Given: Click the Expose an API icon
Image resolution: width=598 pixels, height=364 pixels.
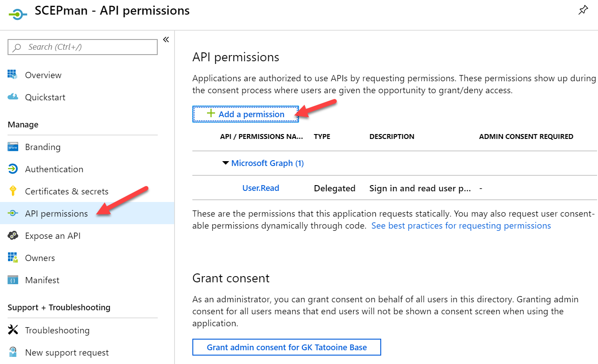Looking at the screenshot, I should click(x=13, y=236).
